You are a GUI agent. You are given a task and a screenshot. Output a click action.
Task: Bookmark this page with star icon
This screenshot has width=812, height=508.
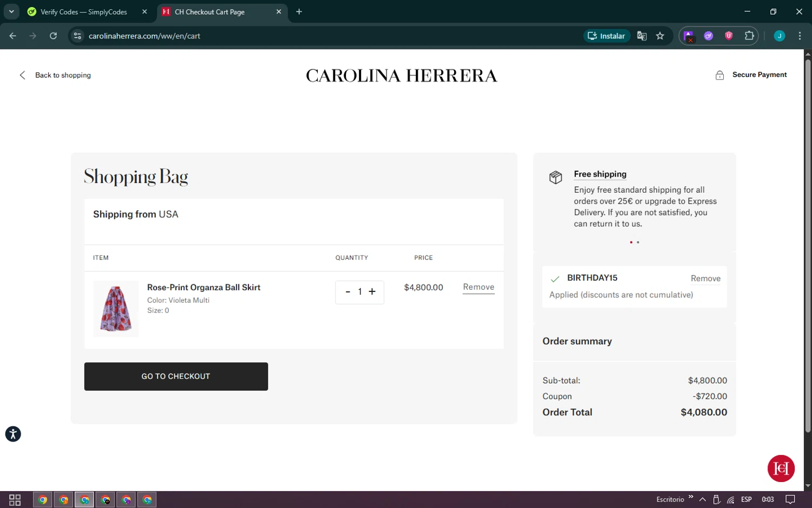pos(660,36)
